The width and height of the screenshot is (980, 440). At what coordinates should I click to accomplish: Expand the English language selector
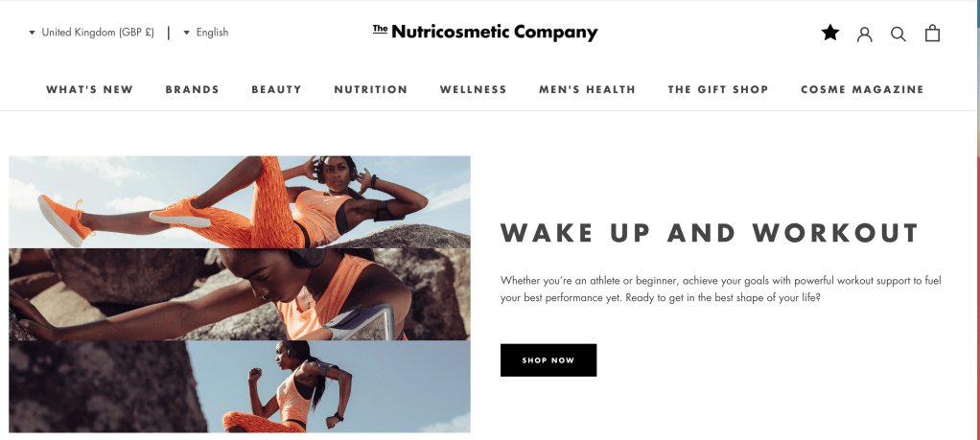click(205, 33)
